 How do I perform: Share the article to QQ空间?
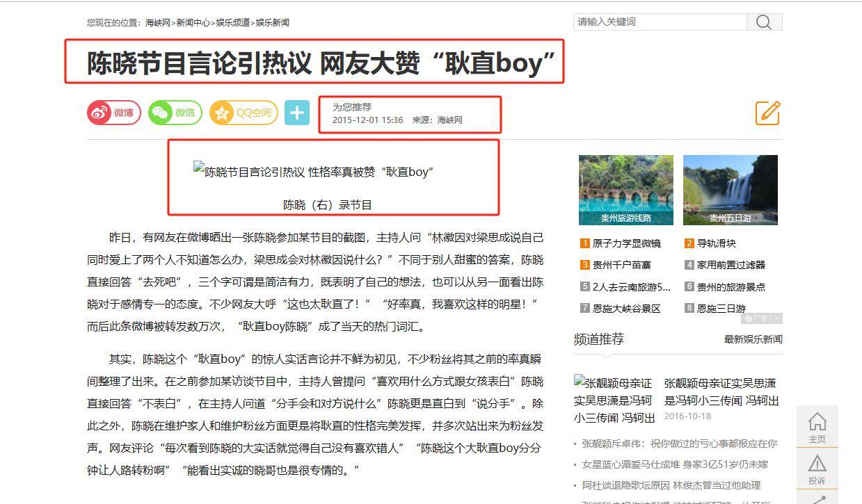coord(244,113)
